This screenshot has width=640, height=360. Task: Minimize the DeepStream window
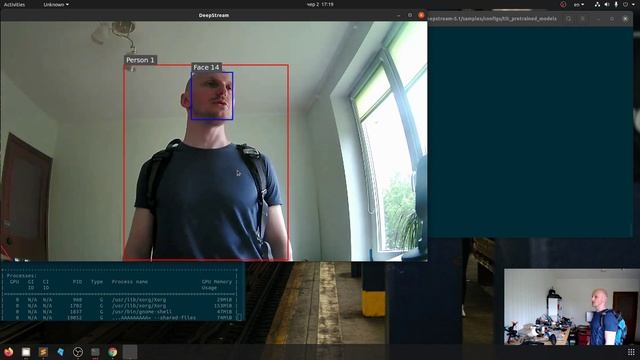(398, 15)
